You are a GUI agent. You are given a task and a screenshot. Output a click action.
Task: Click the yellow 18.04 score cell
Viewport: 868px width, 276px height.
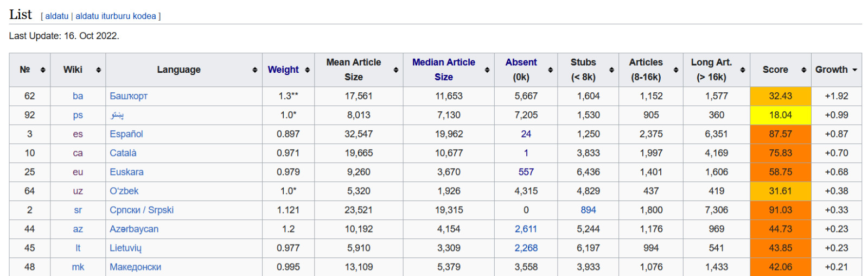pyautogui.click(x=780, y=115)
